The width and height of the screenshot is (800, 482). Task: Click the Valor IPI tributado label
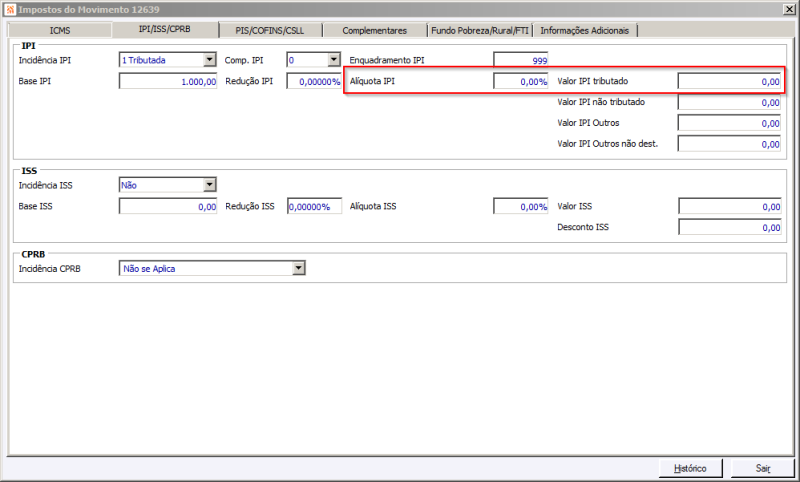click(592, 81)
